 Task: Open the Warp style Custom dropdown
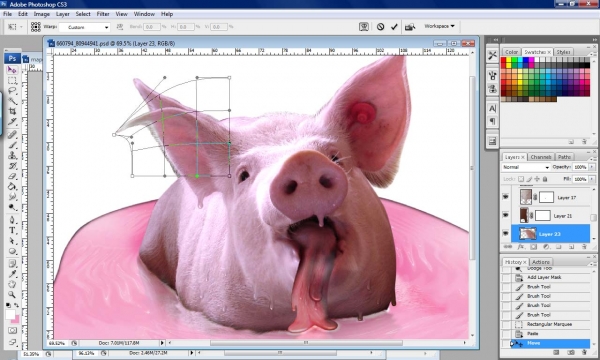pyautogui.click(x=85, y=27)
